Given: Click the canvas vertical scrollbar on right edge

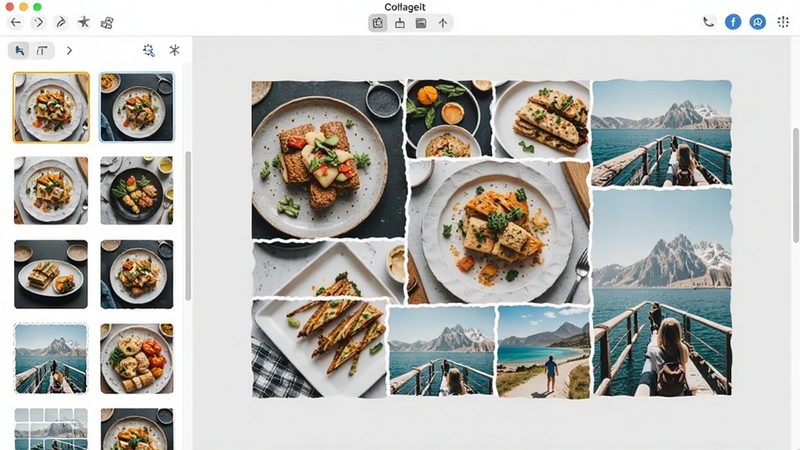Looking at the screenshot, I should pyautogui.click(x=796, y=185).
